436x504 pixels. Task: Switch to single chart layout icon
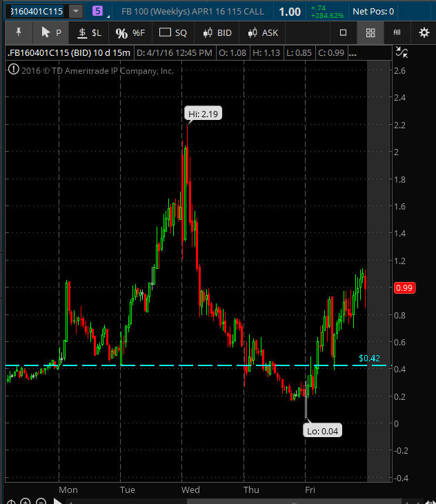[x=343, y=32]
